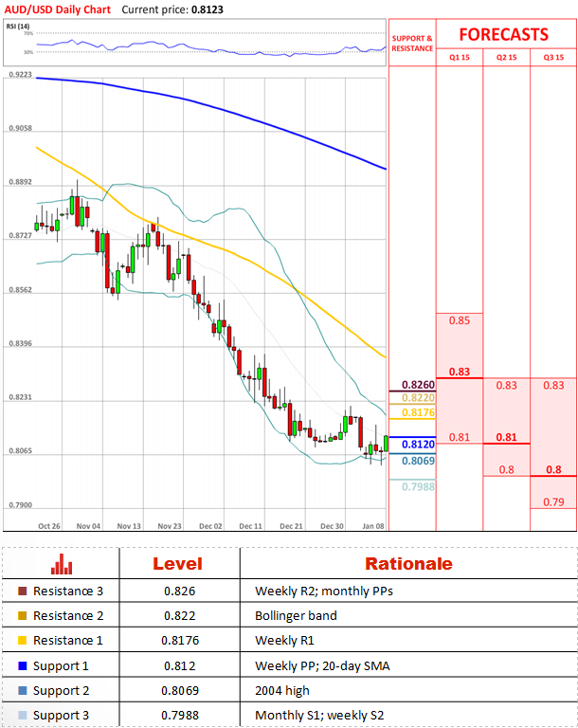Viewport: 578px width, 728px height.
Task: Click the 0.8396 price axis label
Action: (21, 343)
